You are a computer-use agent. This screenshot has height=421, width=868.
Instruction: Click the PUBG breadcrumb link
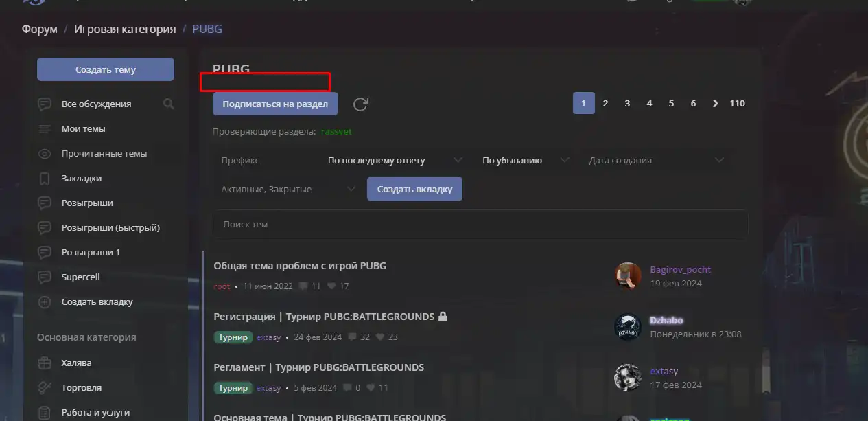pyautogui.click(x=207, y=29)
